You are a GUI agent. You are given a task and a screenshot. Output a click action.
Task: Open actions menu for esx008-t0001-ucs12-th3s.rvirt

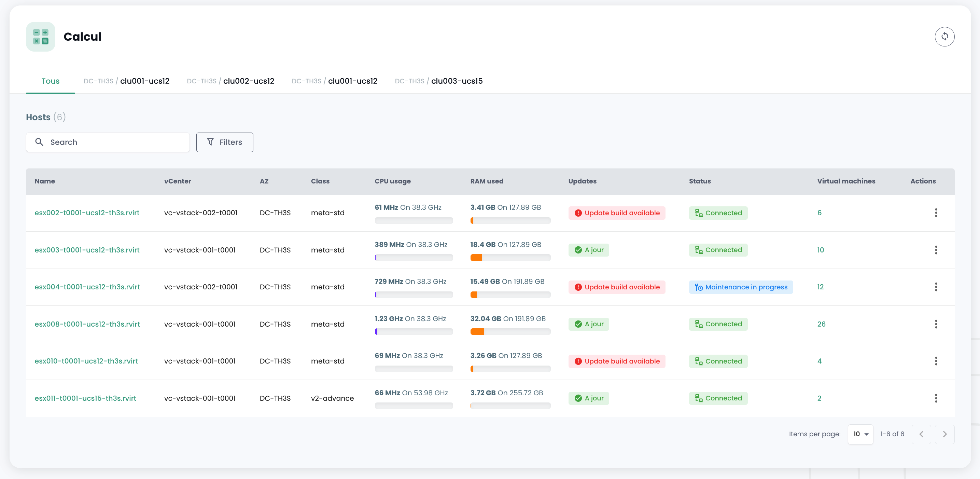coord(936,324)
